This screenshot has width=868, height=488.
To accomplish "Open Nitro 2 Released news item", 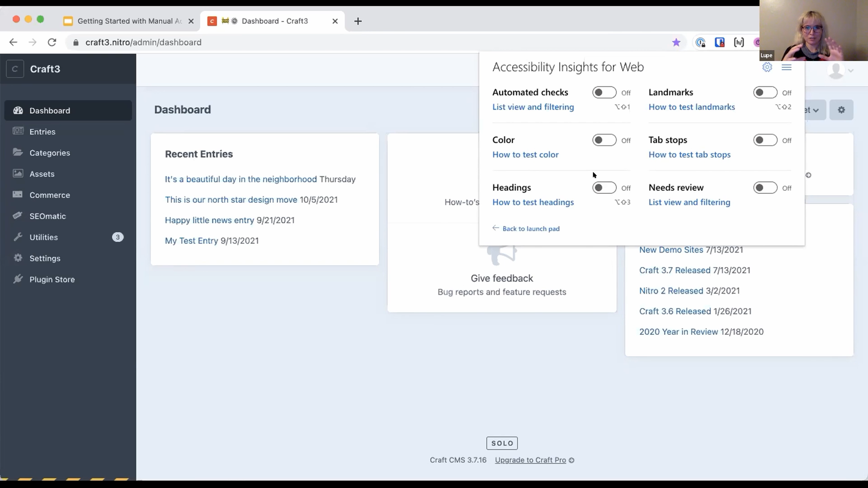I will (671, 291).
